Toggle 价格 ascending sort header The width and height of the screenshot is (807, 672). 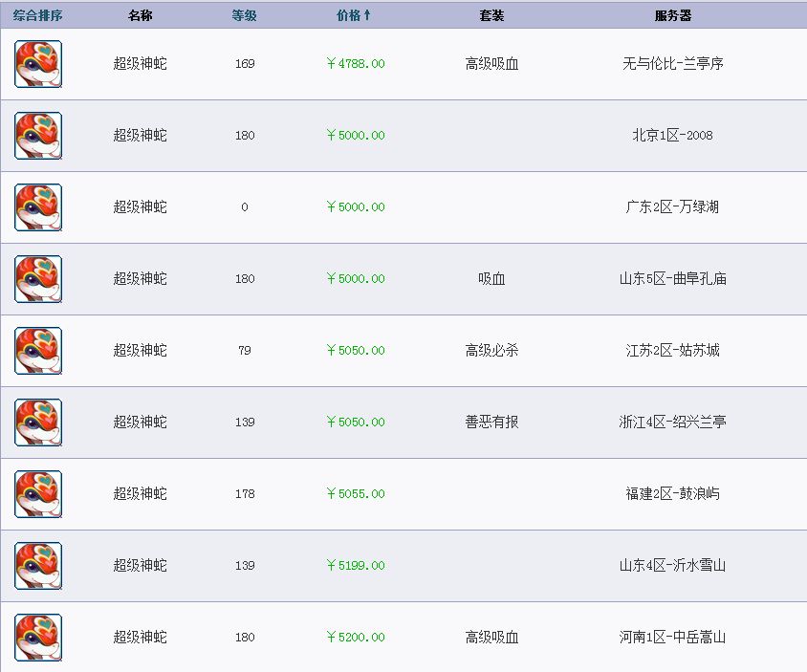tap(353, 15)
